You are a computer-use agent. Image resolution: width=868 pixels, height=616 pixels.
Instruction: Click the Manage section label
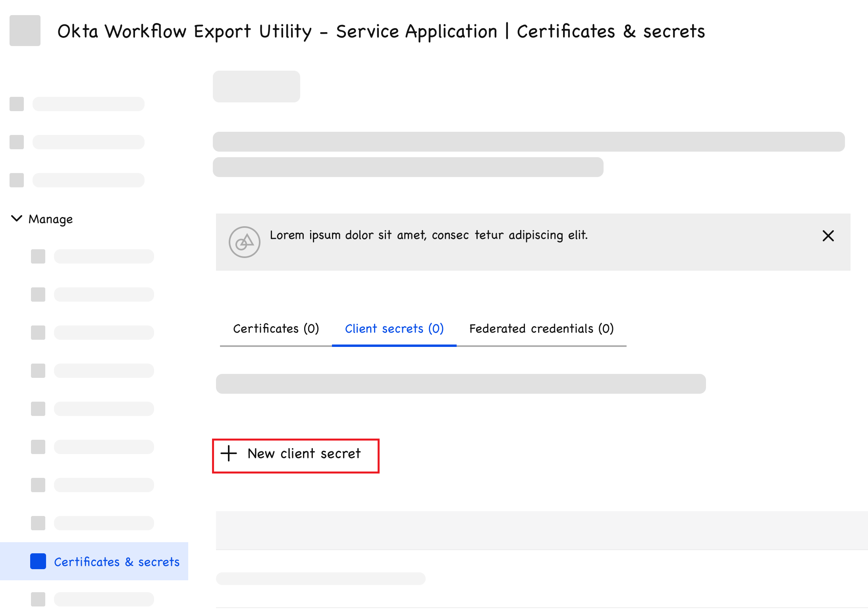point(50,219)
